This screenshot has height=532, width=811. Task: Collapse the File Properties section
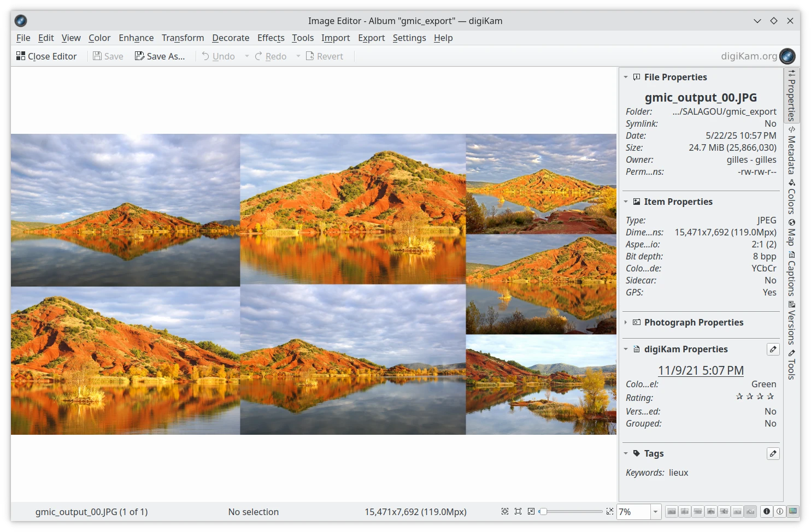[626, 78]
